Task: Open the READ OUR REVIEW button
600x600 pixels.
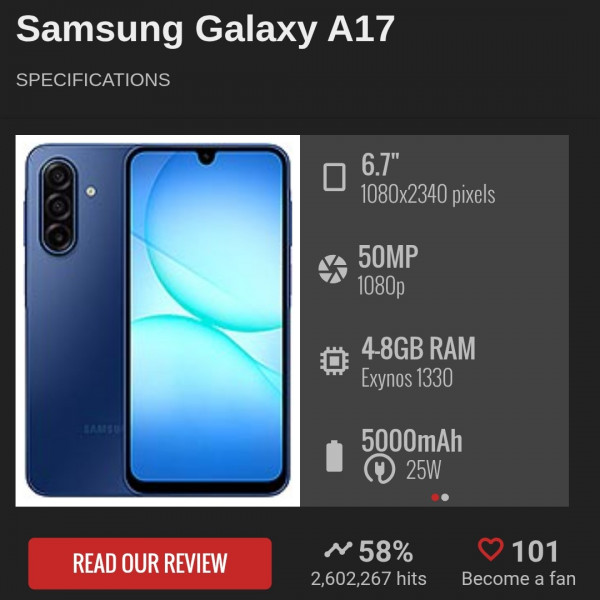Action: click(150, 563)
